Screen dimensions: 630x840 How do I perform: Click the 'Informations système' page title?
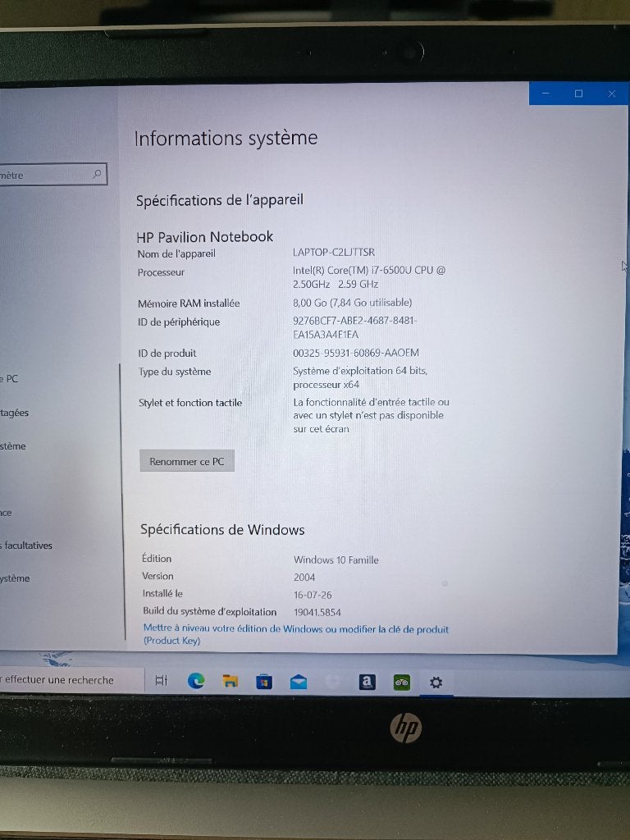226,138
